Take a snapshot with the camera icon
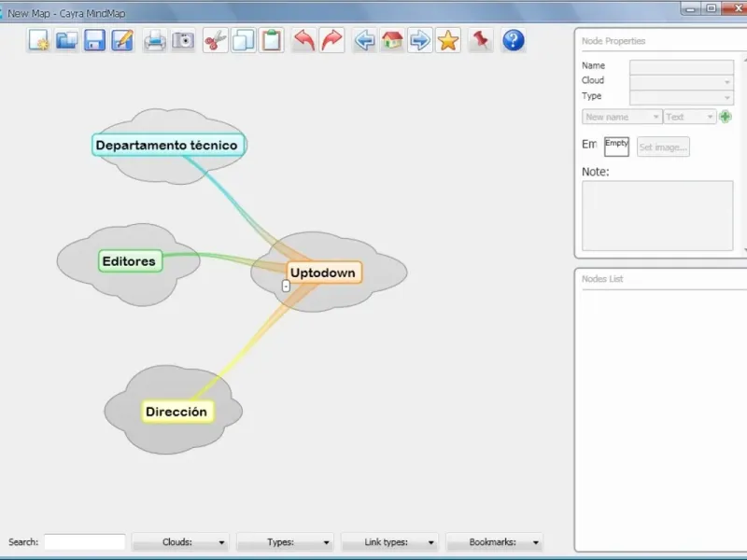The width and height of the screenshot is (747, 560). point(183,40)
